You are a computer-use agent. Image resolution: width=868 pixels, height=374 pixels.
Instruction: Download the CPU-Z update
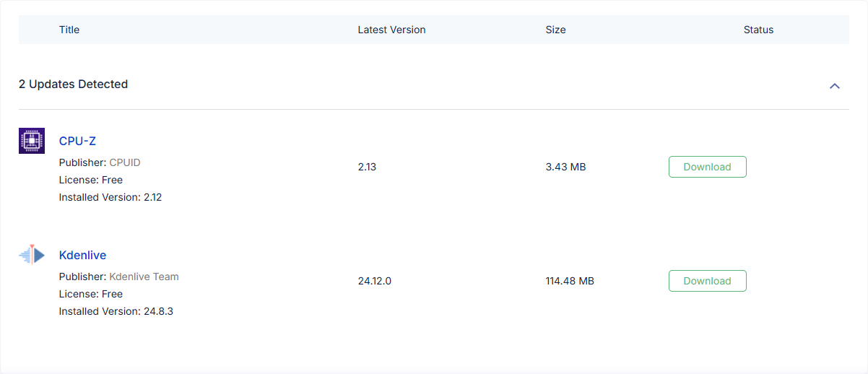click(x=707, y=167)
